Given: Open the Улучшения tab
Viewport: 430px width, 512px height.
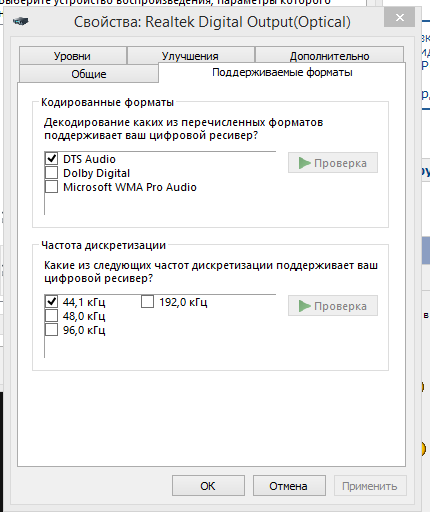Looking at the screenshot, I should tap(191, 56).
